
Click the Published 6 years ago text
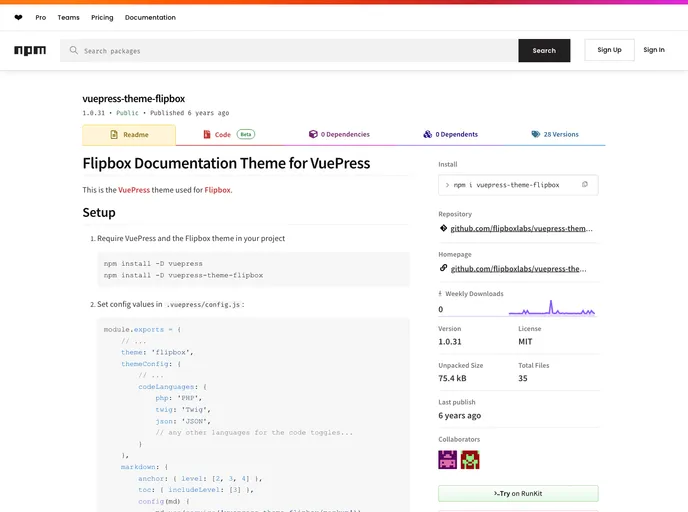[x=190, y=113]
